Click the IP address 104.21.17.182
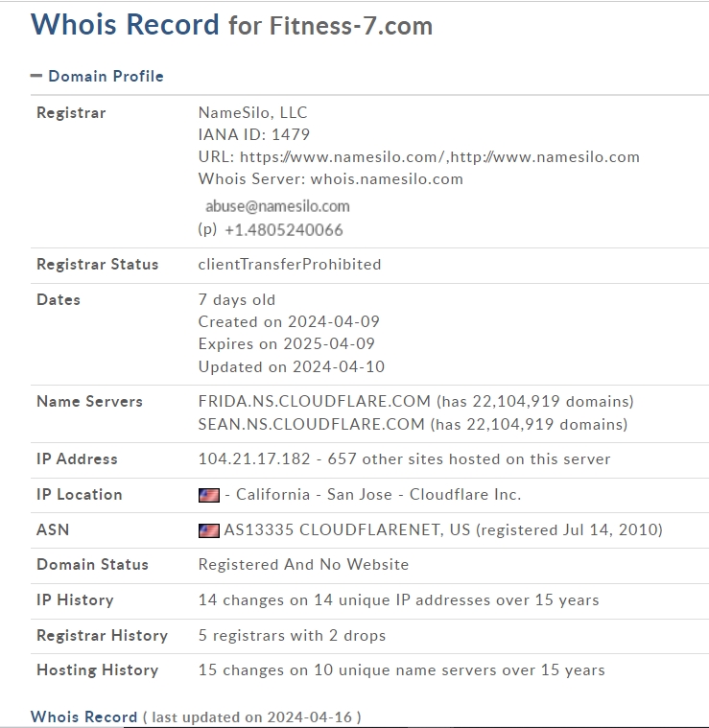The image size is (709, 728). 254,458
